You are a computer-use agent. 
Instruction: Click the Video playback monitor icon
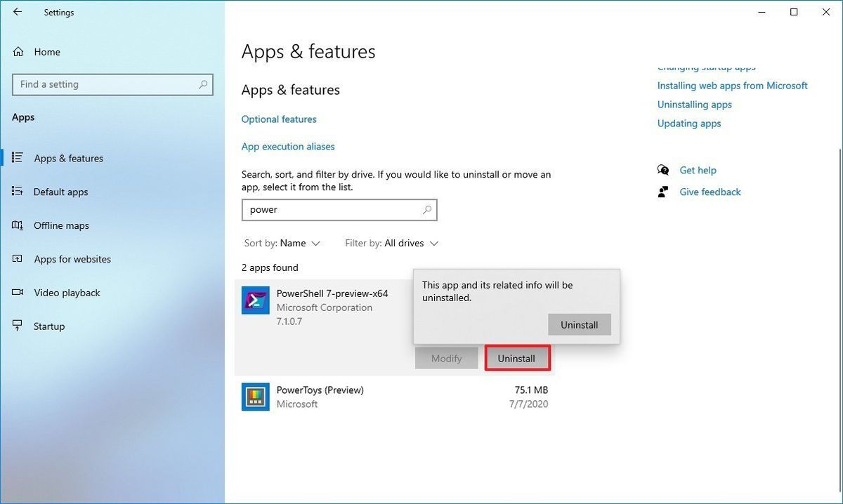(18, 293)
